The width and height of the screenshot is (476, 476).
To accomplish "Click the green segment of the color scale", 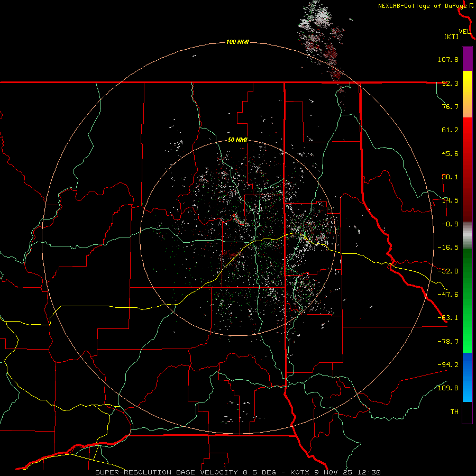I will tap(467, 300).
